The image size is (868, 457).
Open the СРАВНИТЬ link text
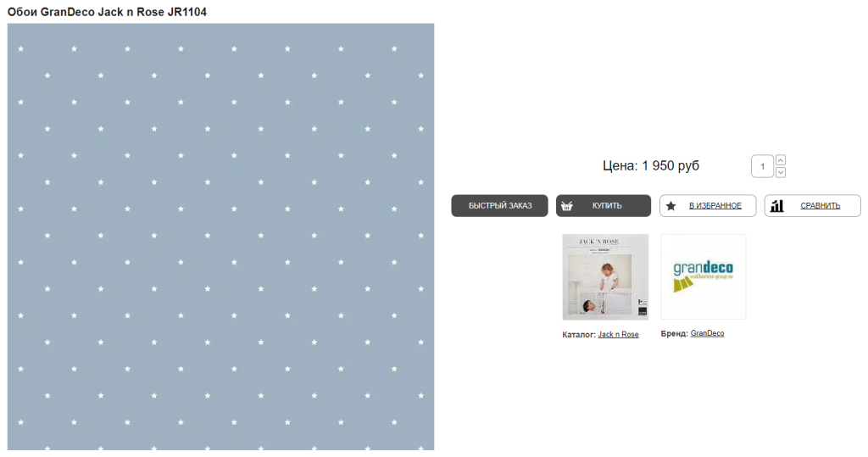(x=820, y=205)
